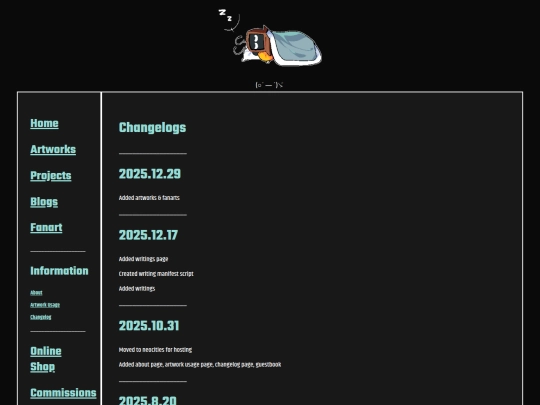The width and height of the screenshot is (540, 405).
Task: Select the 2025.10.31 date heading
Action: (149, 326)
